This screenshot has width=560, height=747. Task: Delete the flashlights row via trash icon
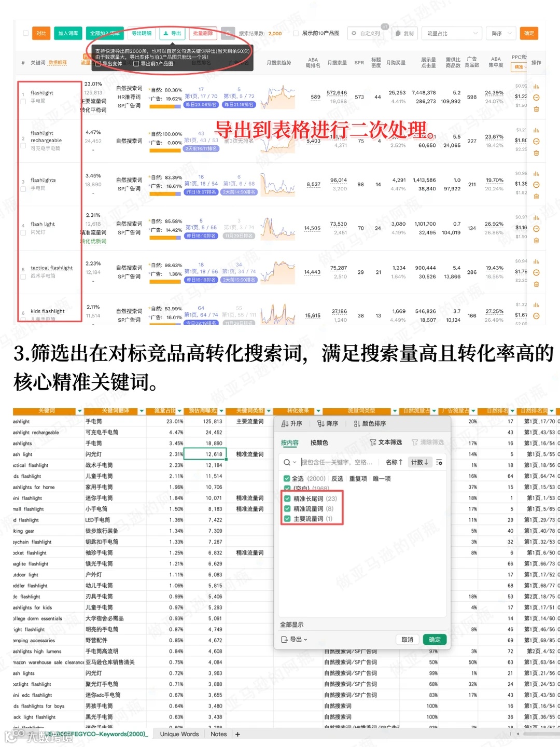click(536, 197)
